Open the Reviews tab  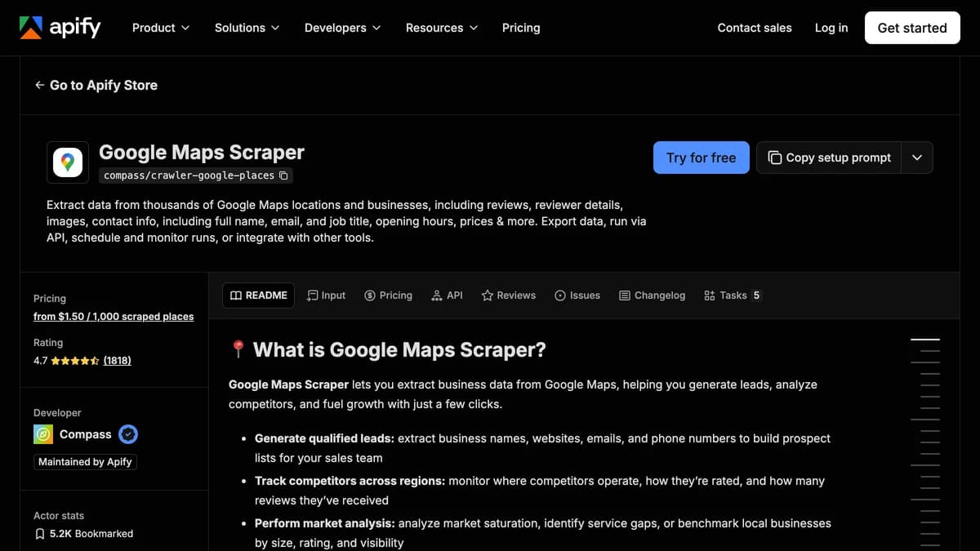509,295
